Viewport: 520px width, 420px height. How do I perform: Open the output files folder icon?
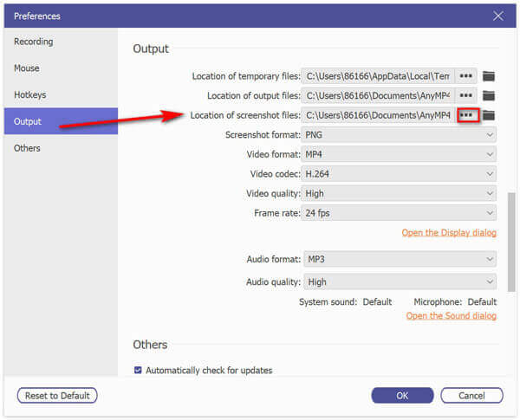[x=489, y=95]
